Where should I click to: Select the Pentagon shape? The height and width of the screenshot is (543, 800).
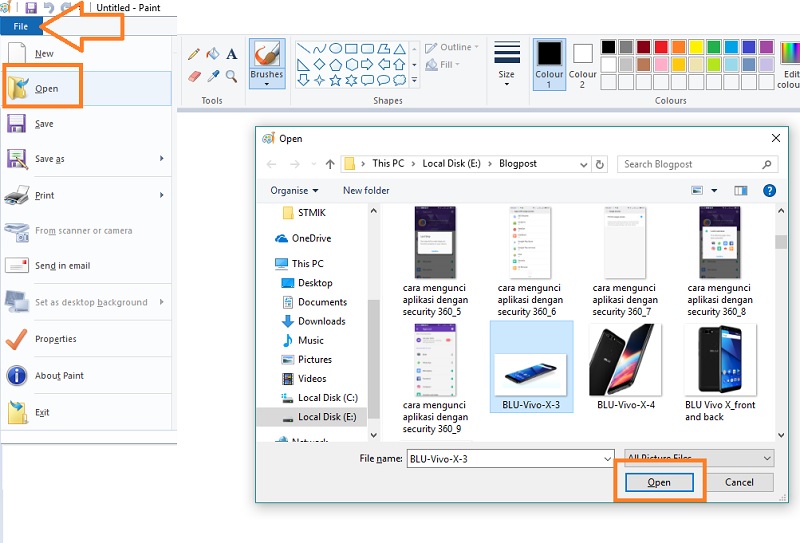pos(335,64)
